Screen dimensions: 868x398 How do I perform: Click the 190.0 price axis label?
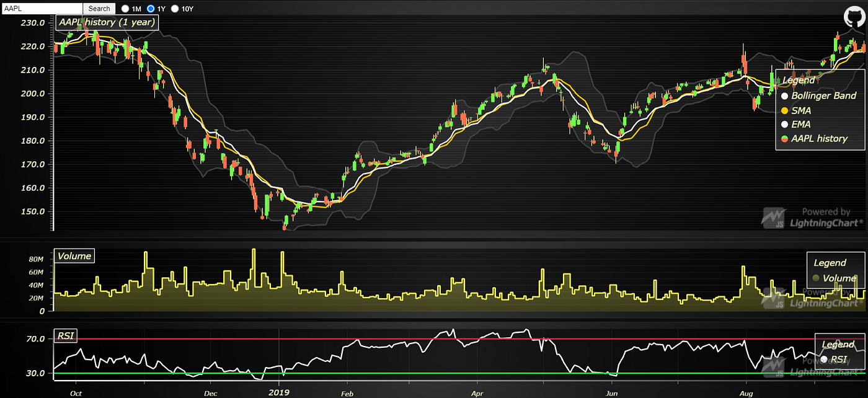point(32,117)
